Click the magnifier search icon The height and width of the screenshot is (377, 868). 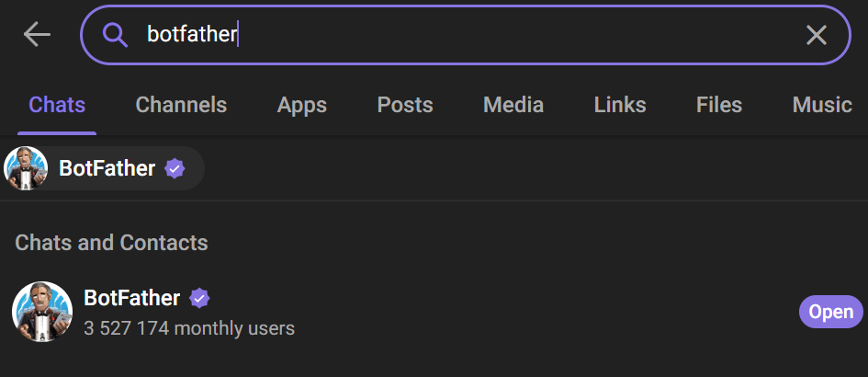coord(114,35)
